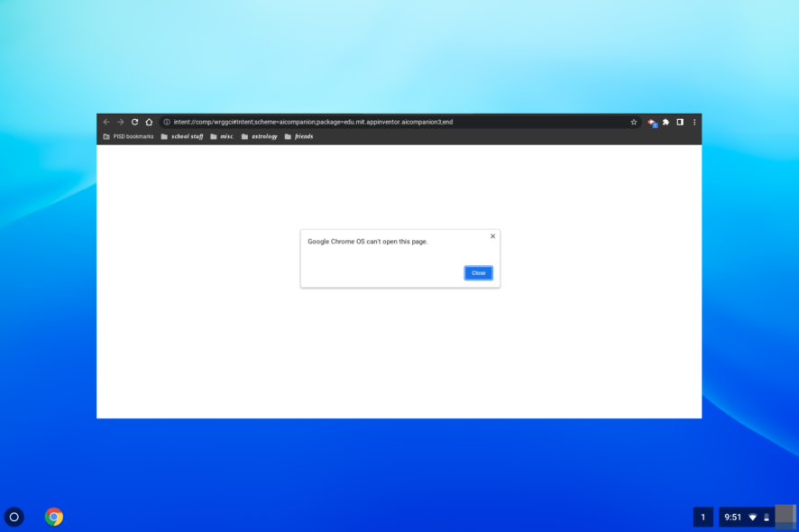This screenshot has width=799, height=532.
Task: Open the notification counter showing 1
Action: pos(703,518)
